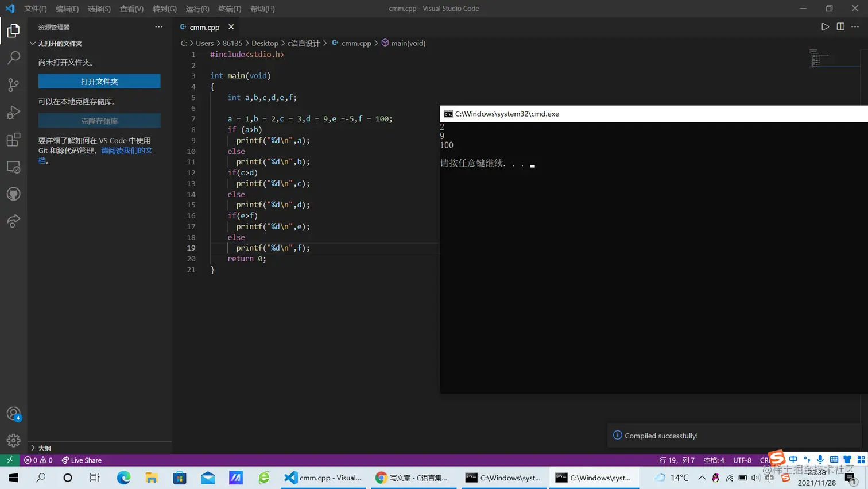
Task: Select the cmm.cpp editor tab
Action: pyautogui.click(x=204, y=27)
